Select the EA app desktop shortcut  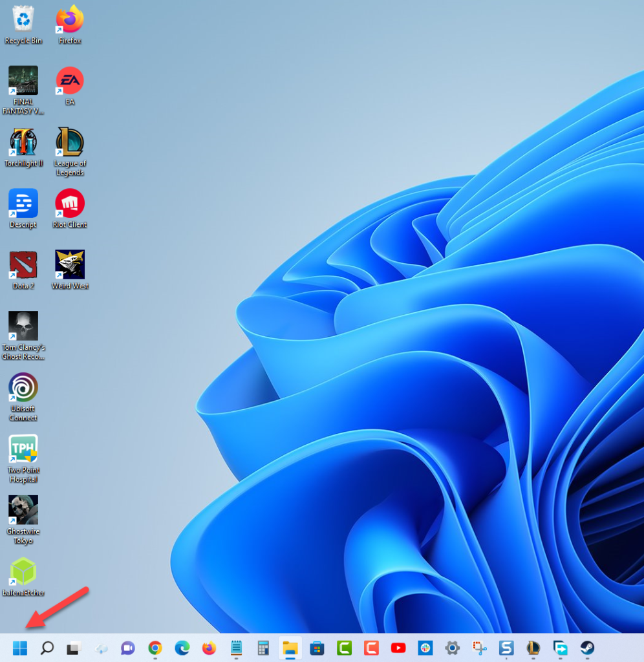point(70,86)
